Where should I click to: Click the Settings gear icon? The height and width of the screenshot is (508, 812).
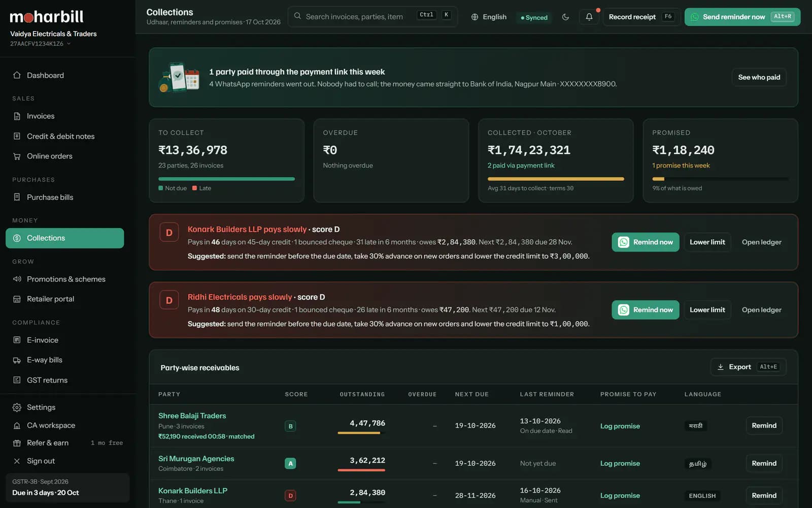(x=17, y=407)
